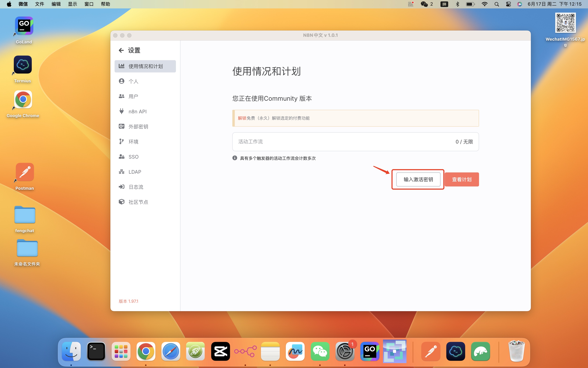Click the date and time in menu bar

[x=555, y=4]
